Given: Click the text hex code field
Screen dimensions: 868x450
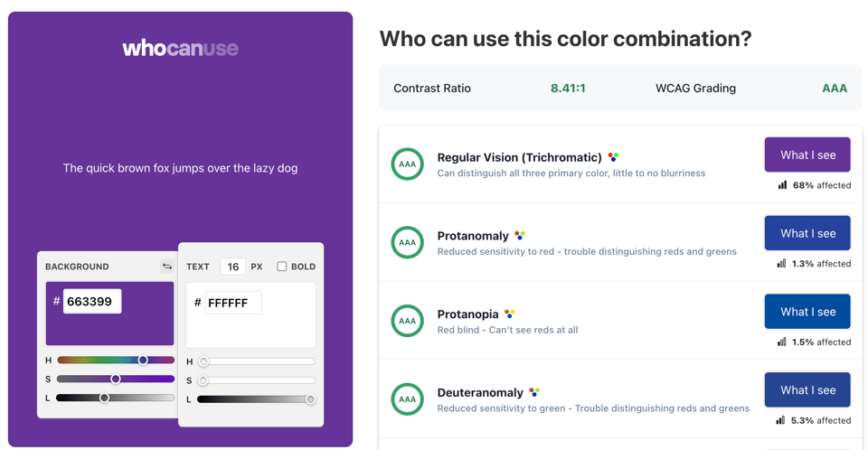Looking at the screenshot, I should (233, 303).
